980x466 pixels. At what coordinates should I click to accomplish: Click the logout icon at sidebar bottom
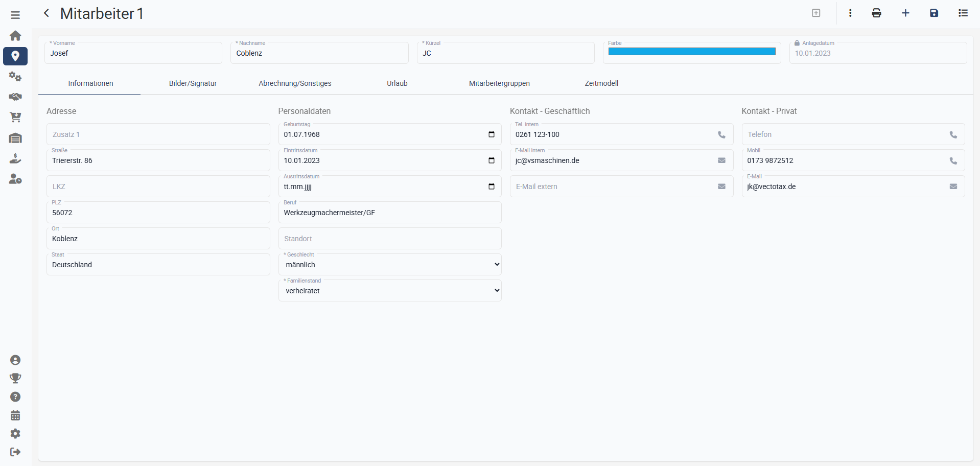pyautogui.click(x=15, y=452)
